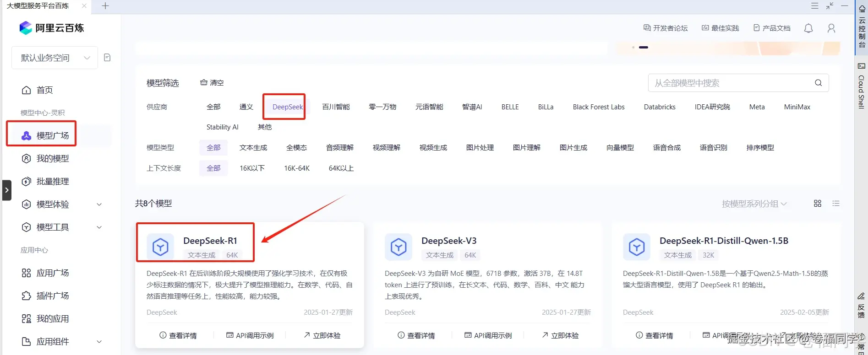Select the 向量模型 model type filter
This screenshot has width=868, height=355.
[620, 148]
